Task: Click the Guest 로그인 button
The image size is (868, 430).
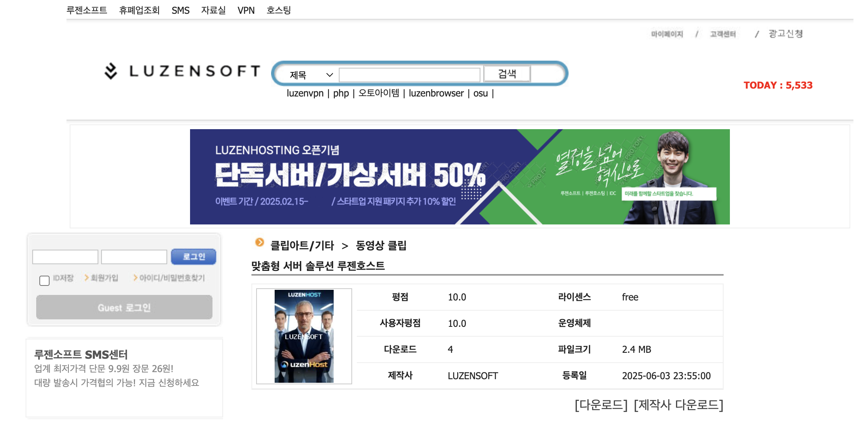Action: click(124, 308)
